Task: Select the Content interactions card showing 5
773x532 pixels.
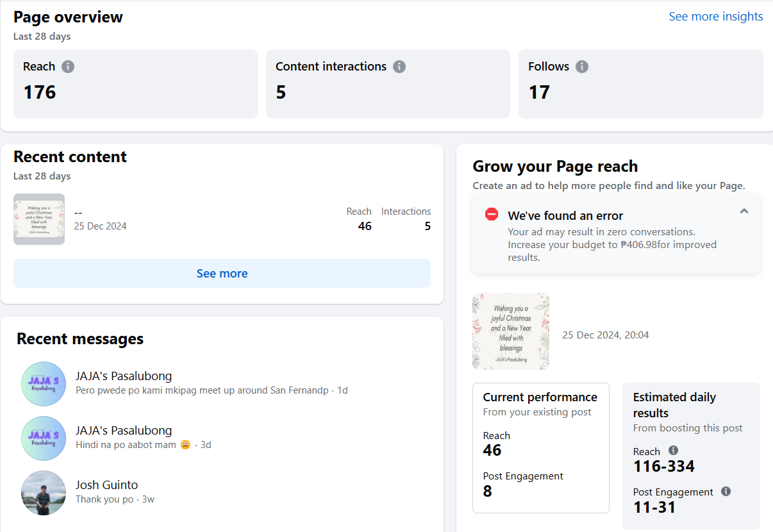Action: (x=388, y=84)
